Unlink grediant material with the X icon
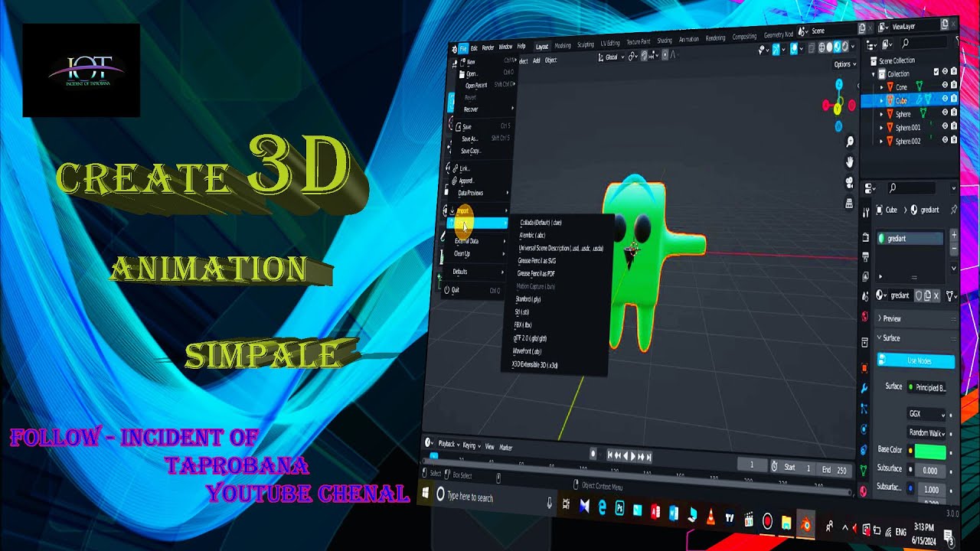Viewport: 980px width, 551px height. (x=938, y=295)
